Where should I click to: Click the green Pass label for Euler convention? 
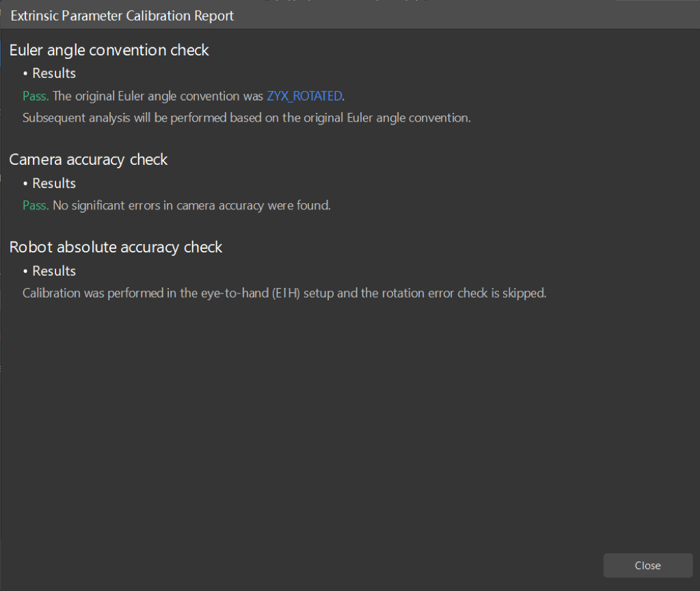click(x=36, y=96)
